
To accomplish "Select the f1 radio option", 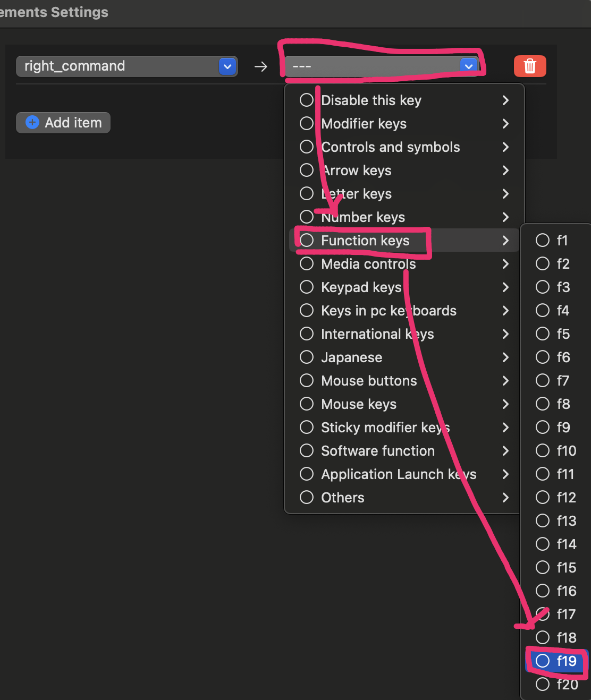I will 543,241.
